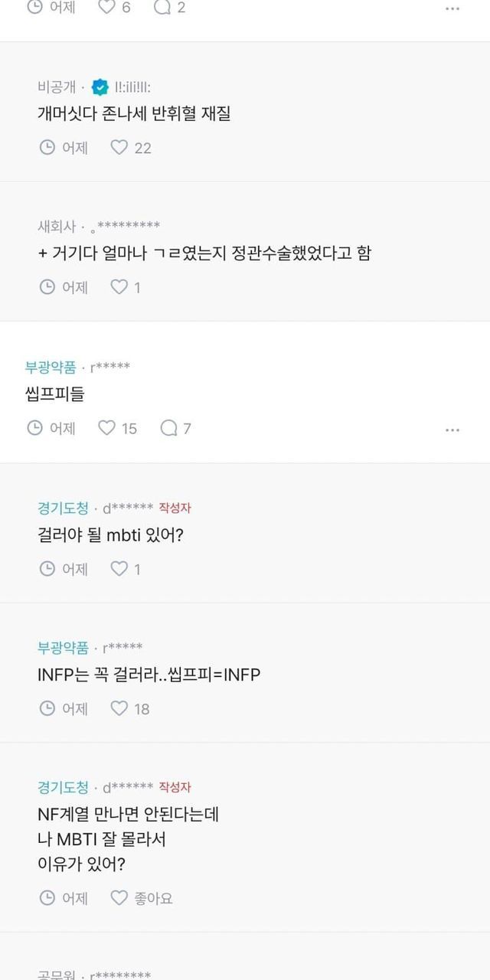Select the 새회사 author name
Image resolution: width=490 pixels, height=980 pixels.
pos(57,227)
